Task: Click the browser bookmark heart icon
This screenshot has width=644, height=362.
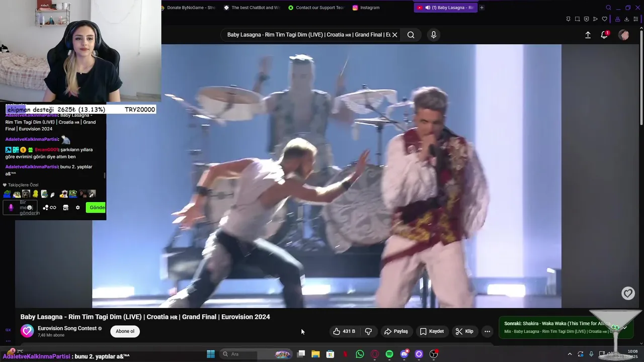Action: tap(604, 19)
